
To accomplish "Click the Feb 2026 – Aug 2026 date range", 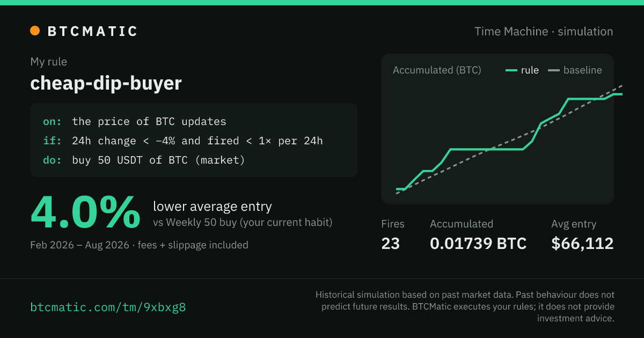I will [x=79, y=245].
